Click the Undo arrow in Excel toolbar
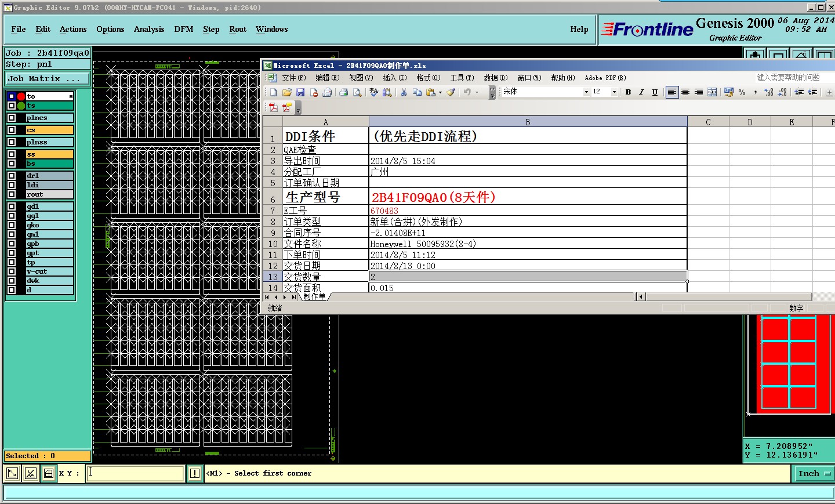Viewport: 835px width, 504px height. (x=467, y=92)
